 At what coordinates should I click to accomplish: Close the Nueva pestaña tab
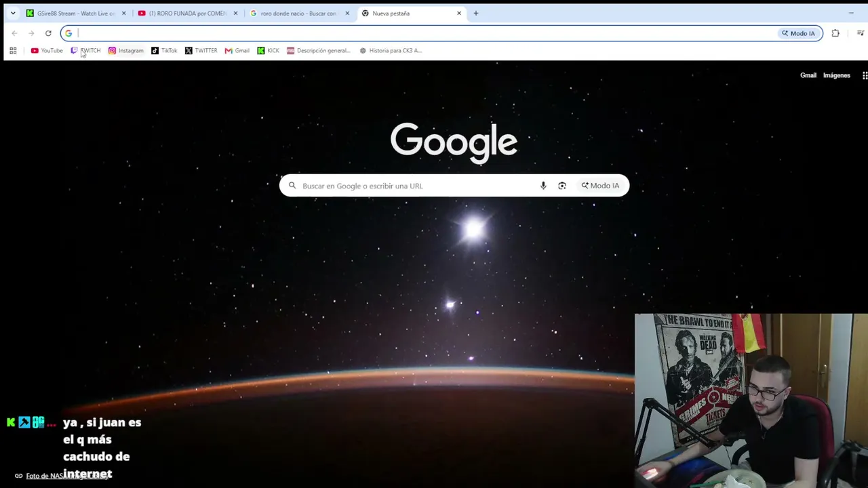(x=459, y=14)
